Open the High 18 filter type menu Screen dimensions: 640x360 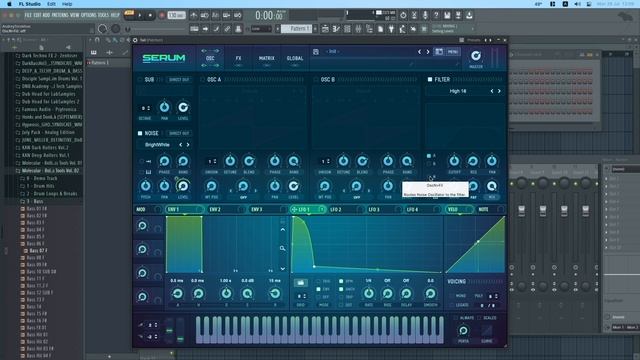[458, 91]
